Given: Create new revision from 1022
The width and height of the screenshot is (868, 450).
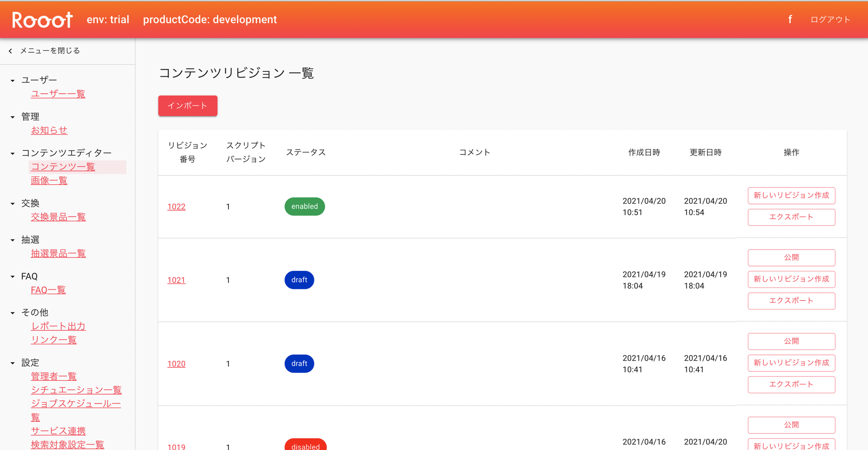Looking at the screenshot, I should click(791, 196).
